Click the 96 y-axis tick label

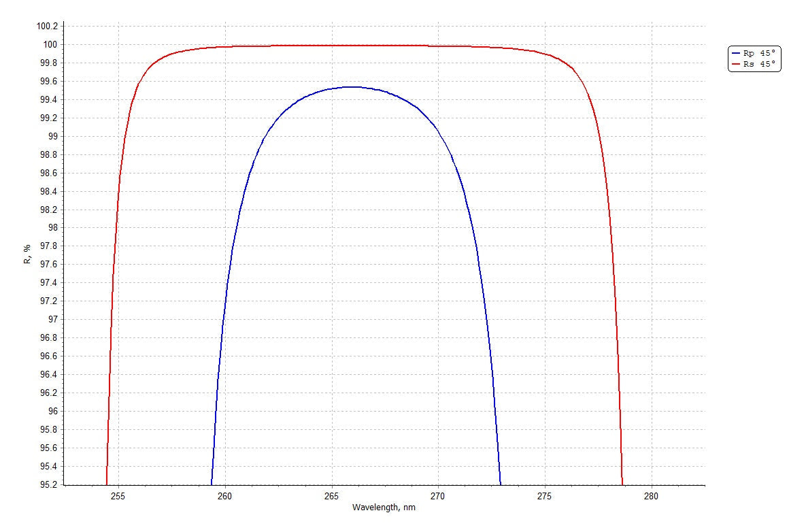(x=52, y=411)
